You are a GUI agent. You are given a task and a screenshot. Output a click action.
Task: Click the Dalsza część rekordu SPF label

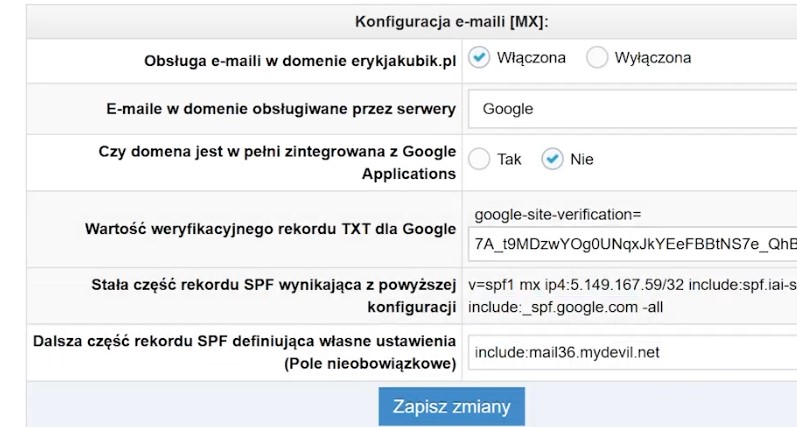[x=244, y=341]
